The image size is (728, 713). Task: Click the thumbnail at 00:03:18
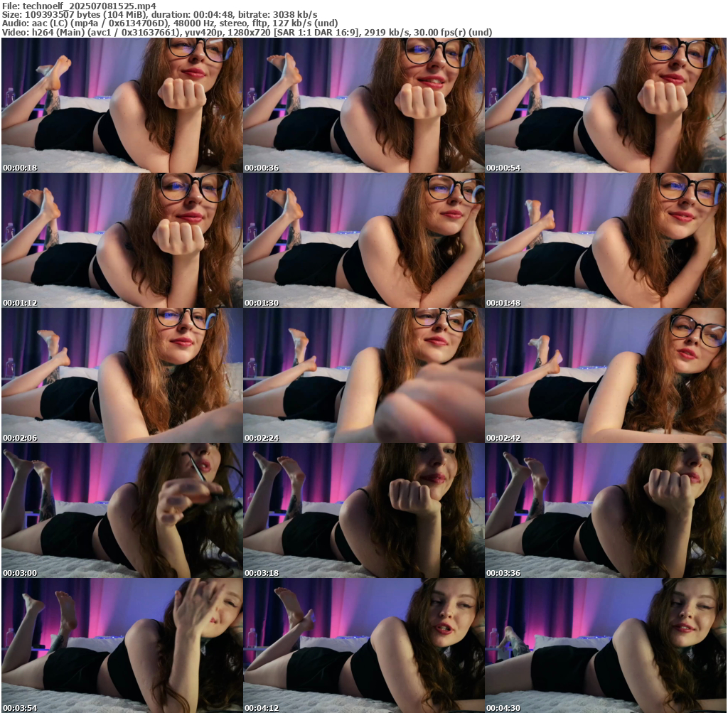click(x=363, y=510)
